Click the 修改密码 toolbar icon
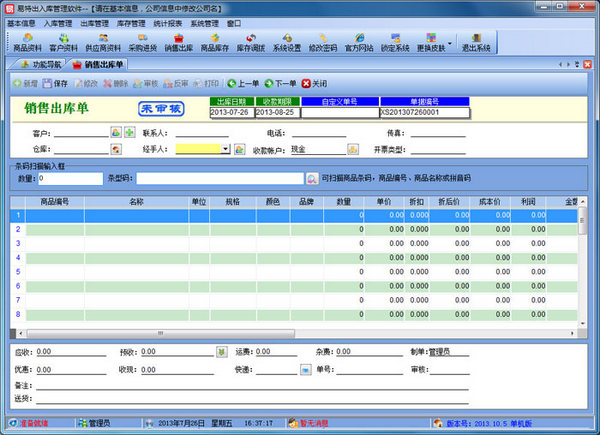600x435 pixels. (x=323, y=41)
